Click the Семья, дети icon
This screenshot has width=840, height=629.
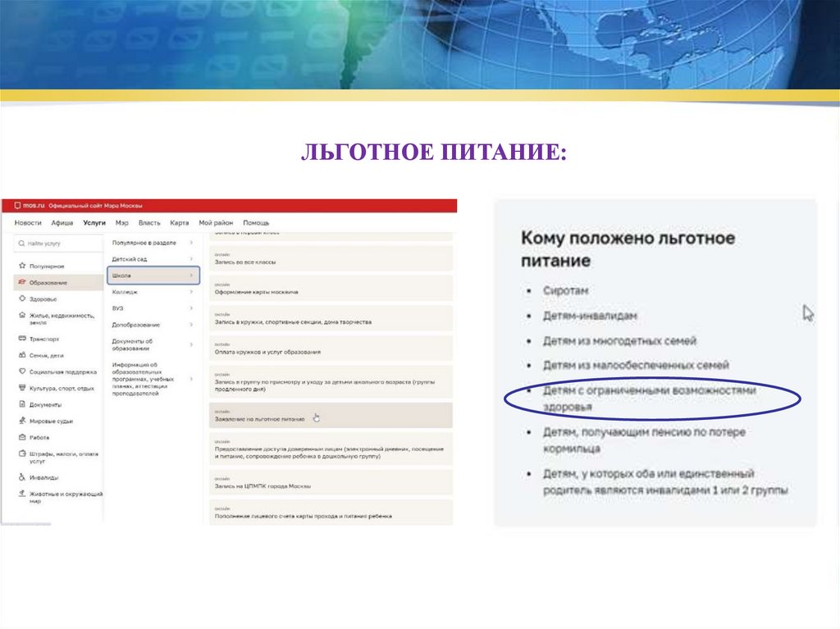[x=22, y=354]
